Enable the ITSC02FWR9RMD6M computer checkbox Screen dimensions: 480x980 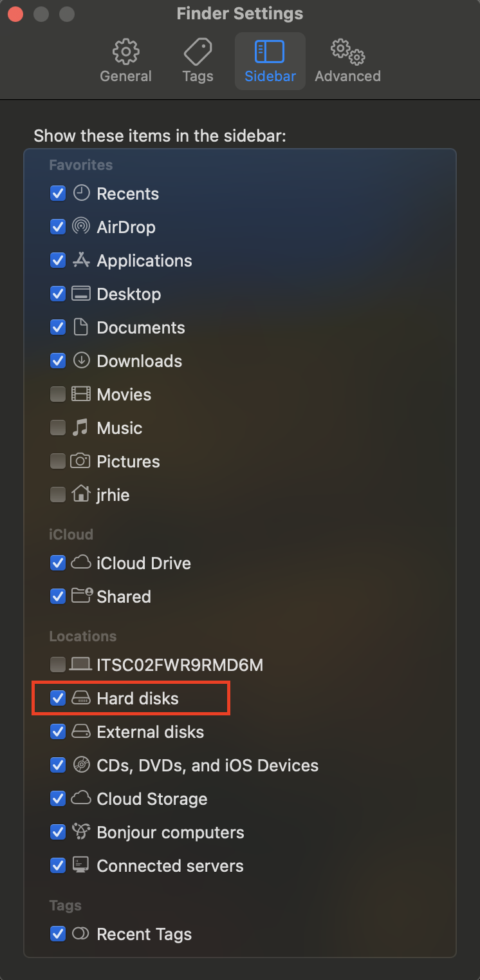coord(58,664)
